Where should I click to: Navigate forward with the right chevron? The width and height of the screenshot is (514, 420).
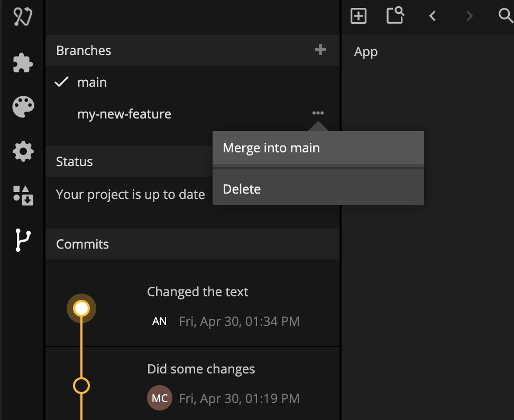(x=470, y=16)
